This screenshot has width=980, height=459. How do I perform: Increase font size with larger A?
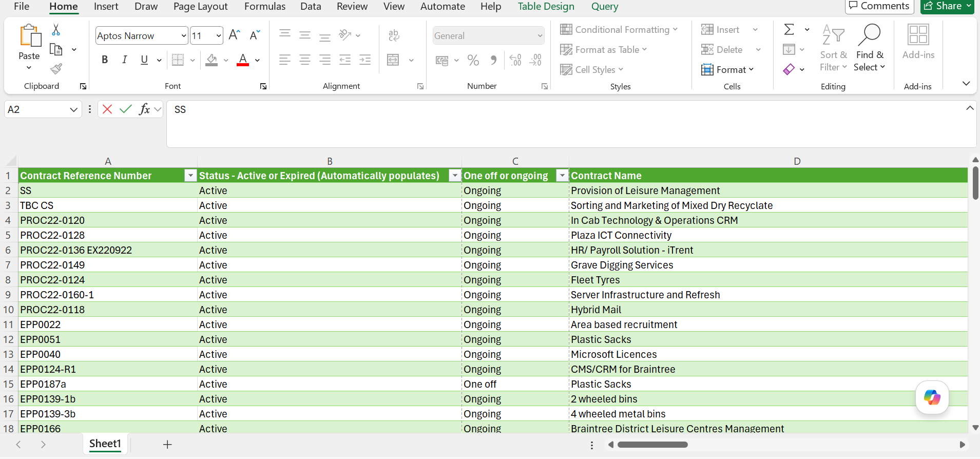coord(234,35)
